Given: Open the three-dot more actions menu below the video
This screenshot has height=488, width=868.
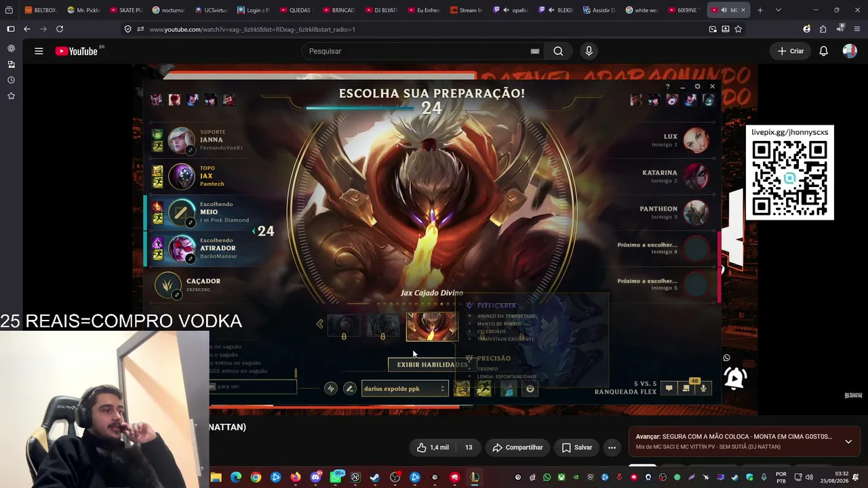Looking at the screenshot, I should click(x=612, y=447).
